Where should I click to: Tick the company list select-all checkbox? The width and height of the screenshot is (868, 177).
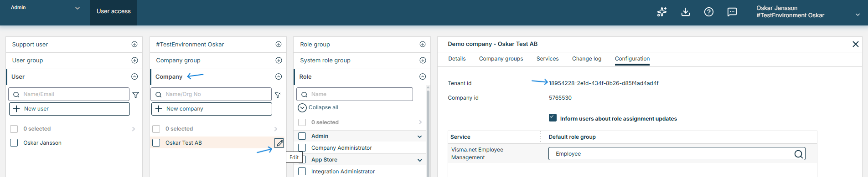tap(156, 129)
